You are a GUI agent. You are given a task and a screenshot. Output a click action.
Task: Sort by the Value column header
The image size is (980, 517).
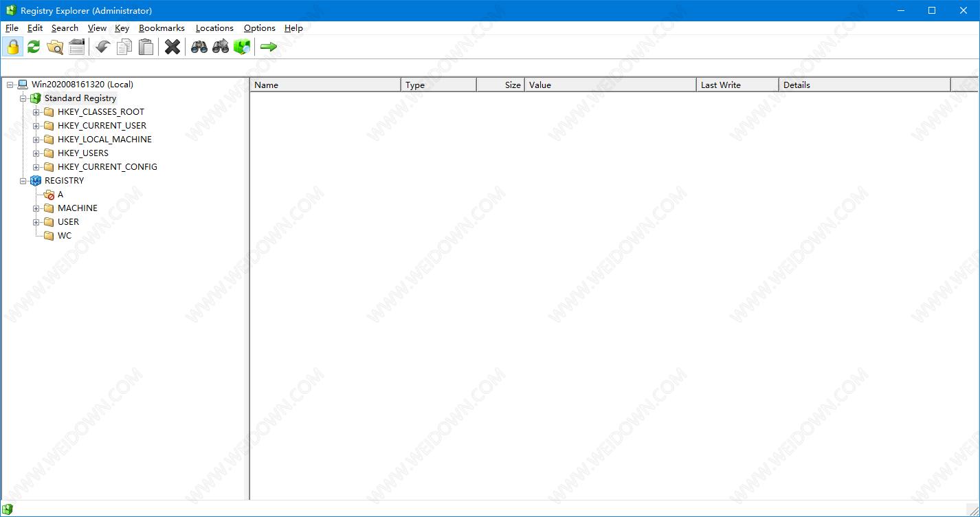tap(610, 85)
